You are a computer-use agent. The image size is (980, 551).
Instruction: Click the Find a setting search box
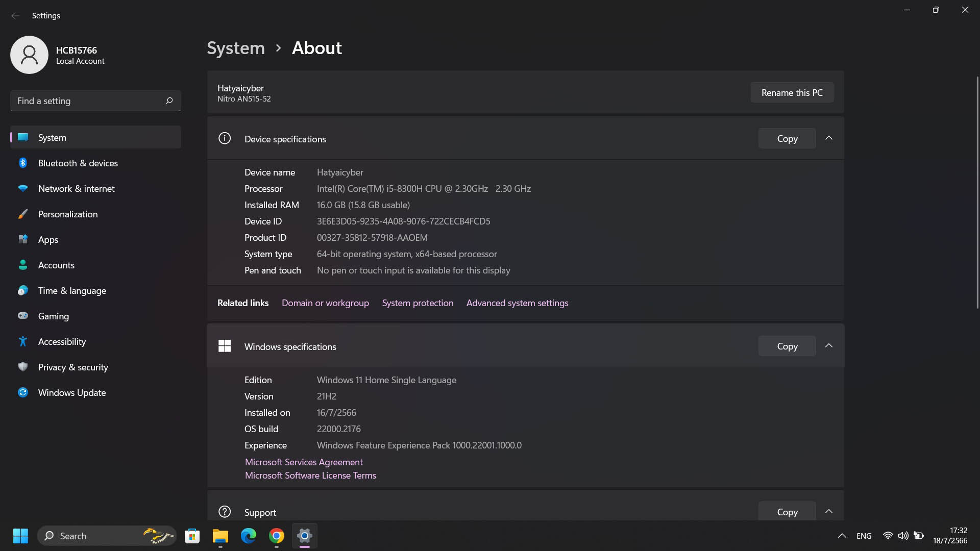95,101
